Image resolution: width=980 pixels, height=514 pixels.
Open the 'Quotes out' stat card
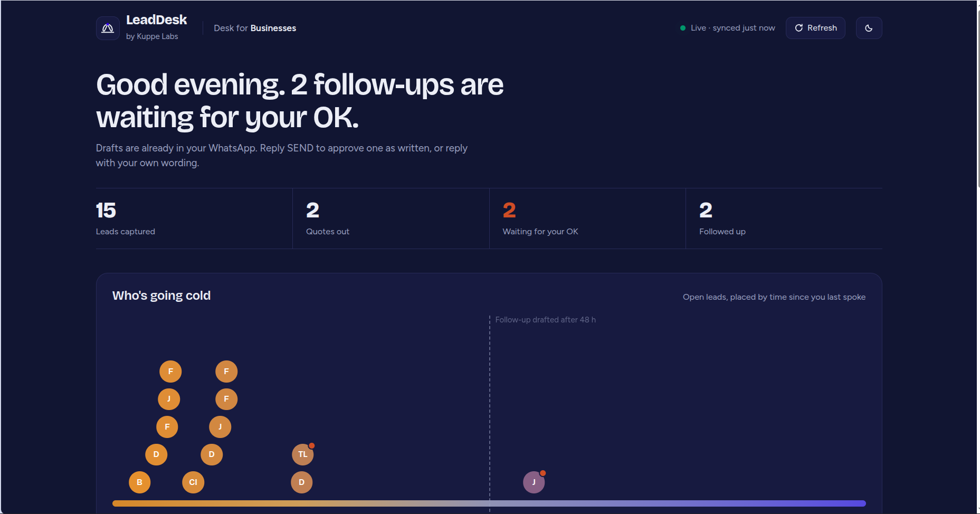(x=391, y=218)
